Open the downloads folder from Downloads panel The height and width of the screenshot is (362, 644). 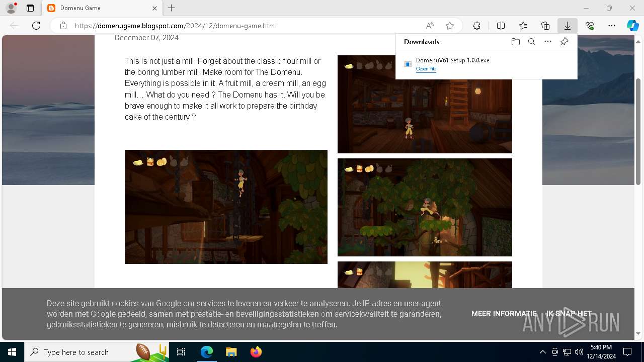[515, 42]
